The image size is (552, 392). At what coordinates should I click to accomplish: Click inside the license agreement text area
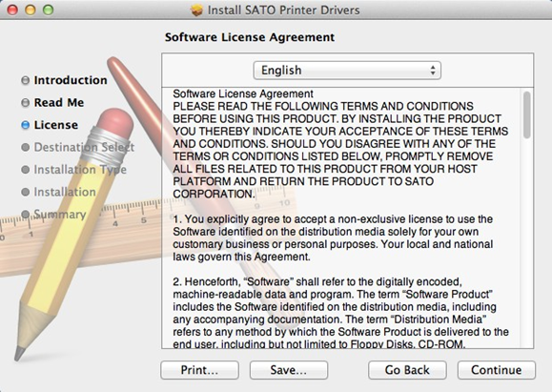tap(340, 218)
